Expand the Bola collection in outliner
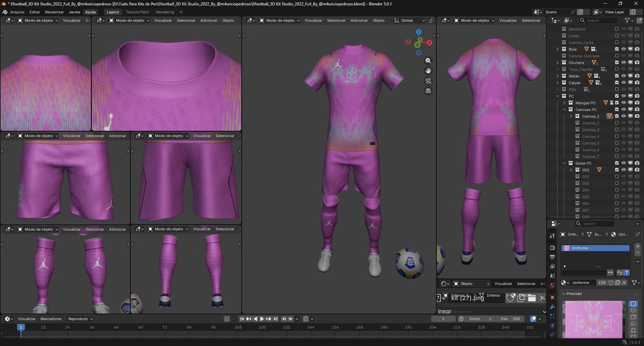This screenshot has height=346, width=644. point(558,49)
